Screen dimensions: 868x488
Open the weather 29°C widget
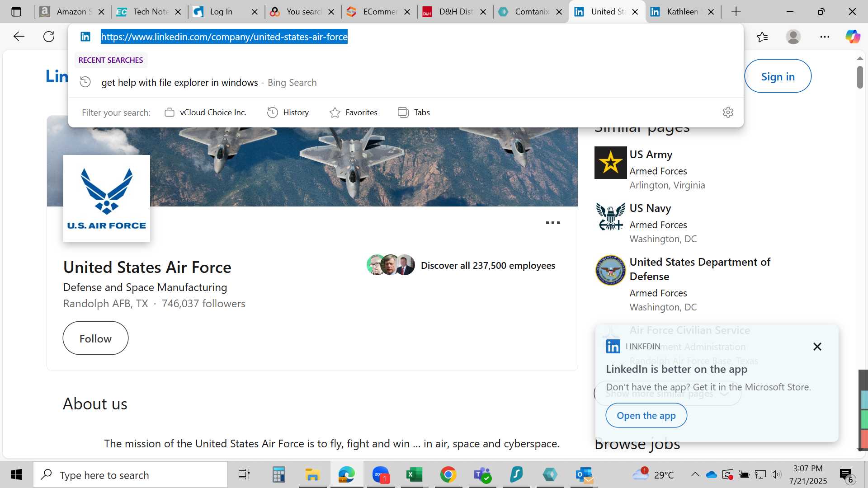[653, 474]
